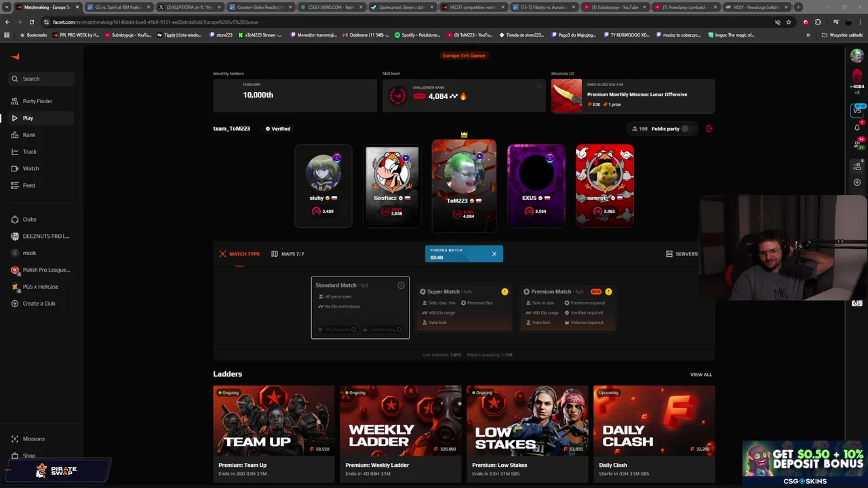The width and height of the screenshot is (868, 488).
Task: Open the Weekly Ladder card
Action: point(401,434)
